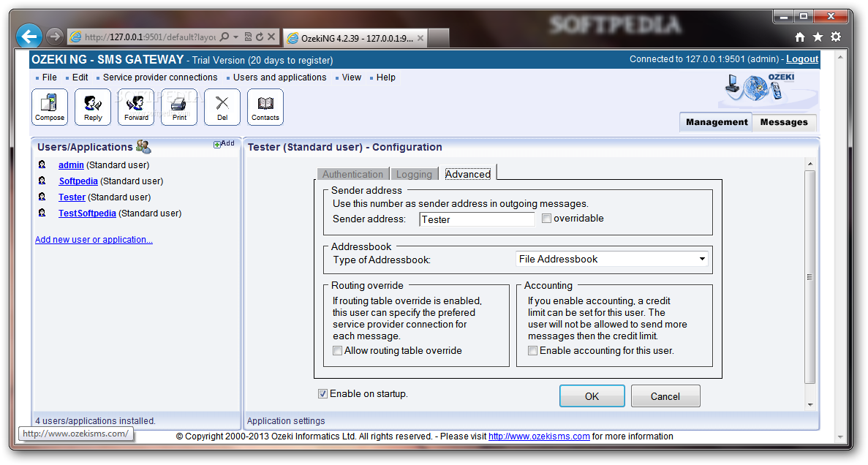The width and height of the screenshot is (868, 465).
Task: Open the Contacts toolbar icon
Action: pyautogui.click(x=265, y=107)
